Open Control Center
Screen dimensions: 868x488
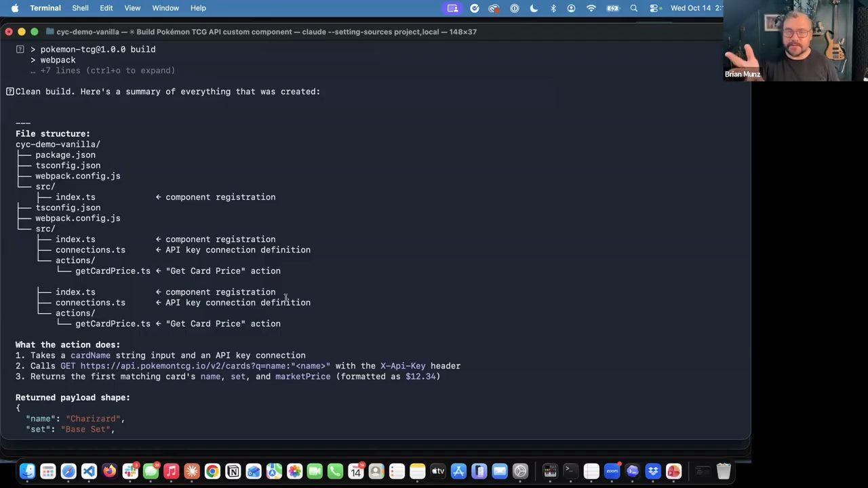tap(654, 8)
